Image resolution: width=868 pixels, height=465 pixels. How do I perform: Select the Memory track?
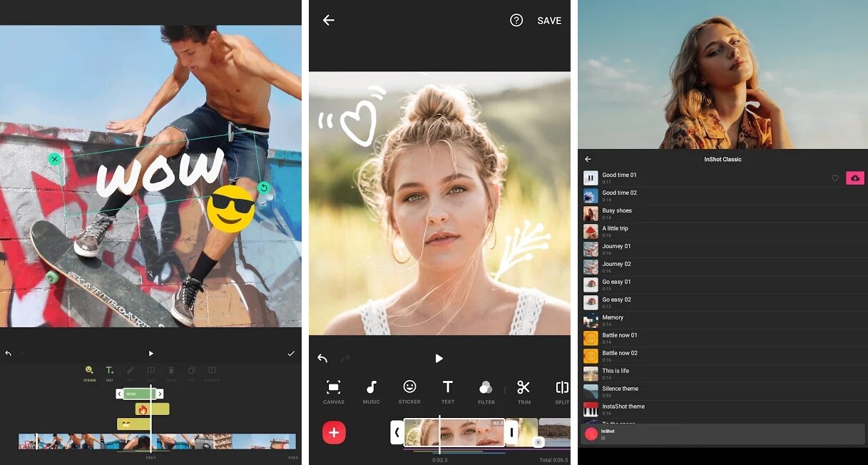[724, 321]
